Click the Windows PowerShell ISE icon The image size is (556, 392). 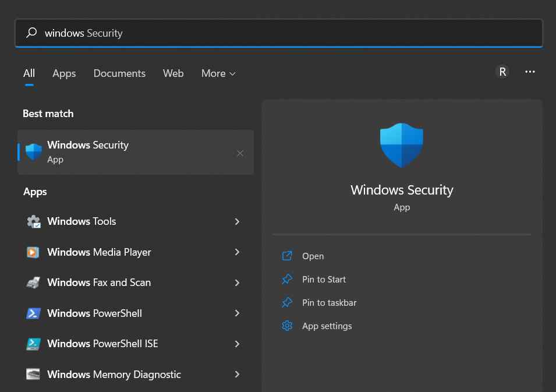click(x=33, y=344)
